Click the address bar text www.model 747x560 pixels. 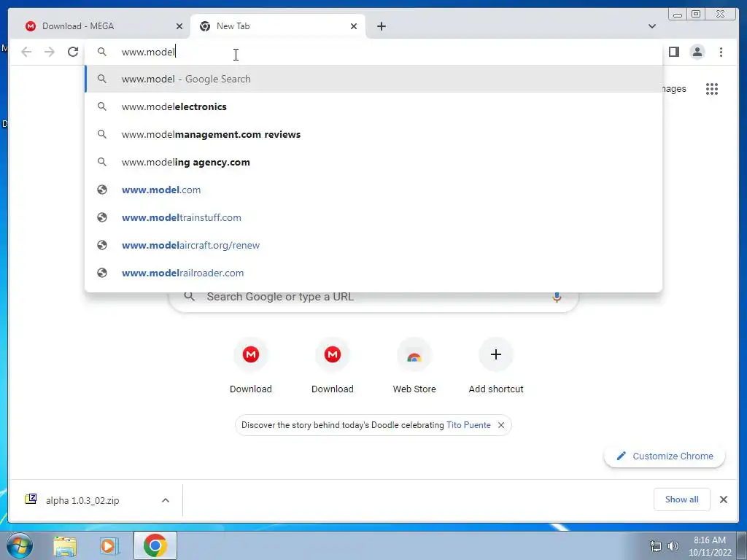click(x=148, y=52)
